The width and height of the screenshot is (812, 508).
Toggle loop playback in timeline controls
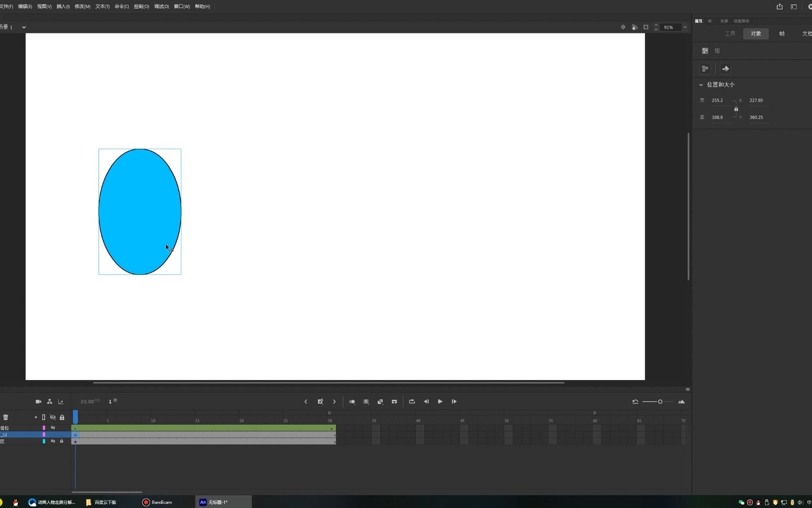(x=412, y=402)
